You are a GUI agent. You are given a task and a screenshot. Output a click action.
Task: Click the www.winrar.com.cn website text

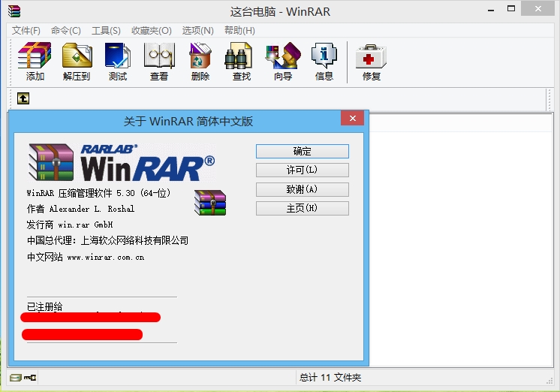pos(106,258)
